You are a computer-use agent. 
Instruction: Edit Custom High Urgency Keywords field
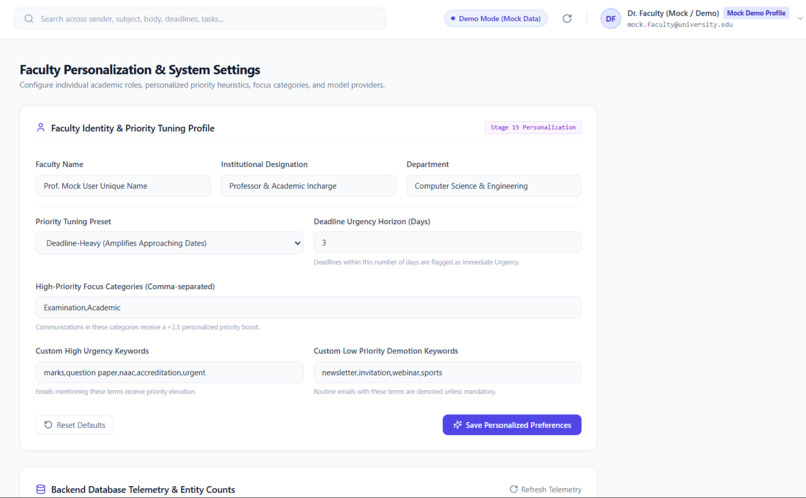pyautogui.click(x=169, y=372)
